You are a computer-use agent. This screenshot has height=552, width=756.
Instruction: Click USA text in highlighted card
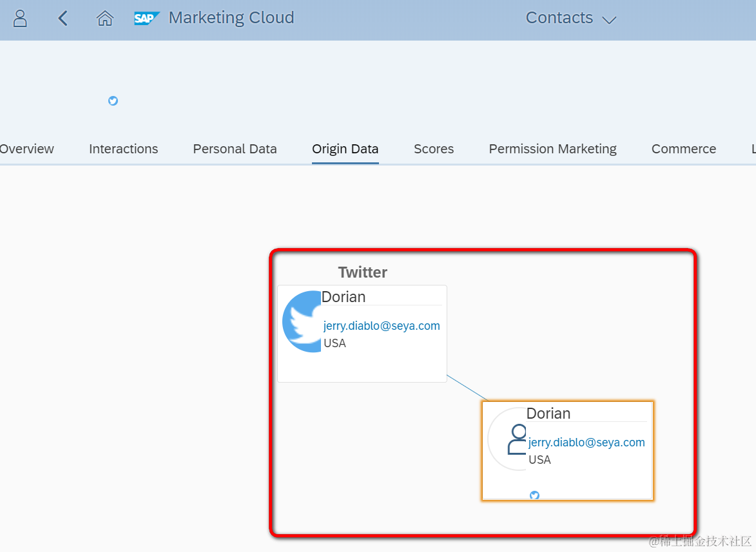[539, 459]
